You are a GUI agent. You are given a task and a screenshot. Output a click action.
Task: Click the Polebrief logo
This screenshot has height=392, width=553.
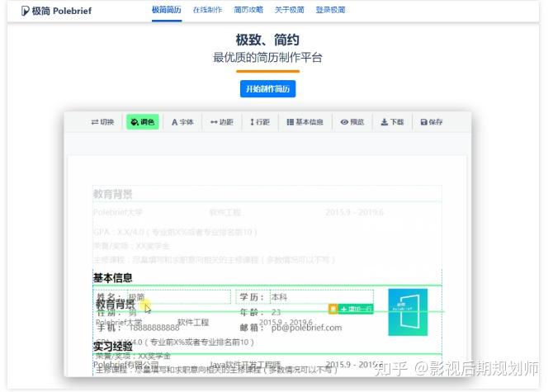56,11
